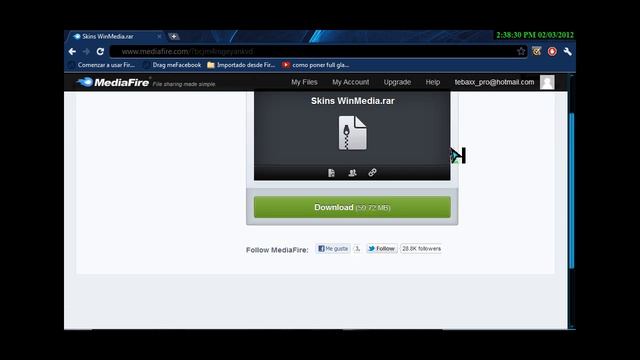Click the extension icon next to the star
The image size is (640, 360).
pos(536,51)
